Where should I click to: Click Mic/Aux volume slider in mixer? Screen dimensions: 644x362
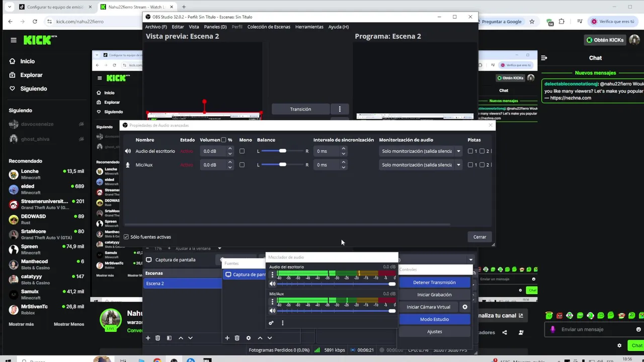pos(337,311)
